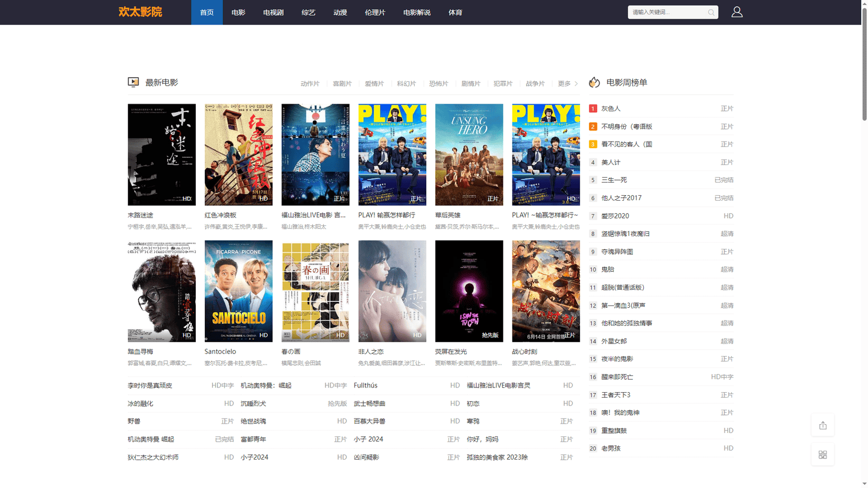
Task: Switch to the 综艺 section
Action: [x=309, y=12]
